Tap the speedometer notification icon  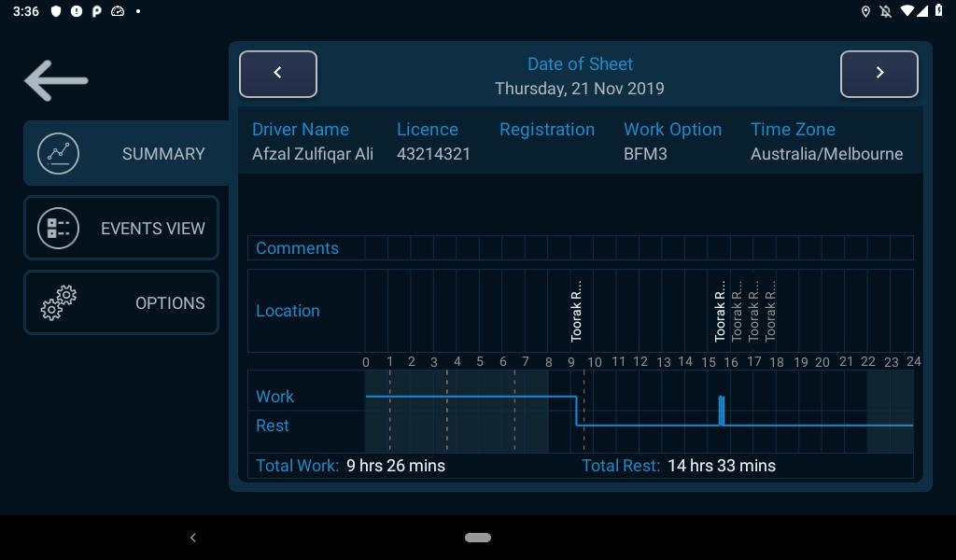point(118,11)
